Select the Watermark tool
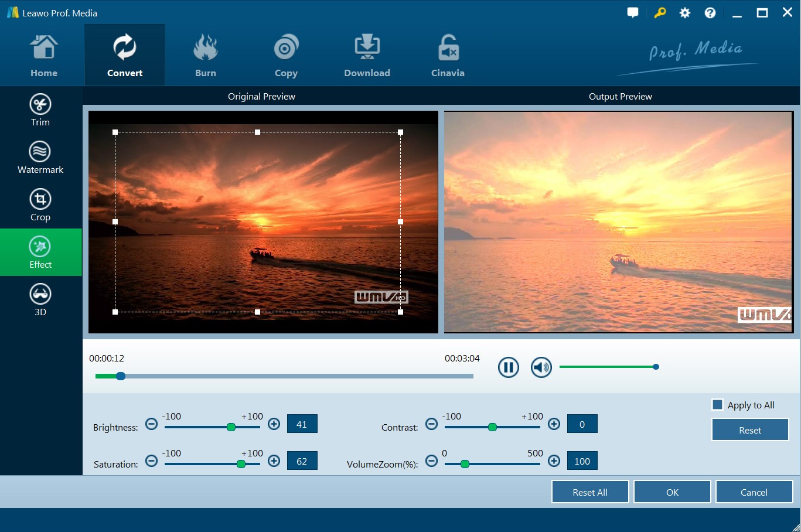This screenshot has width=801, height=532. click(40, 158)
